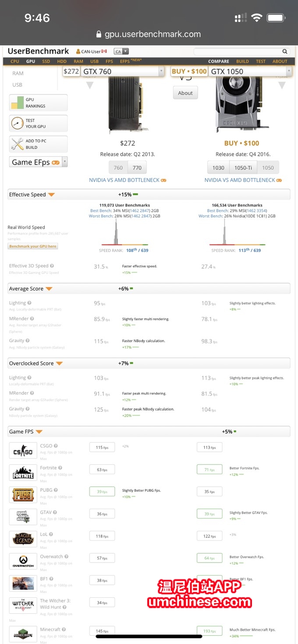Screen dimensions: 298x644
Task: Open the HDD tab
Action: [62, 62]
